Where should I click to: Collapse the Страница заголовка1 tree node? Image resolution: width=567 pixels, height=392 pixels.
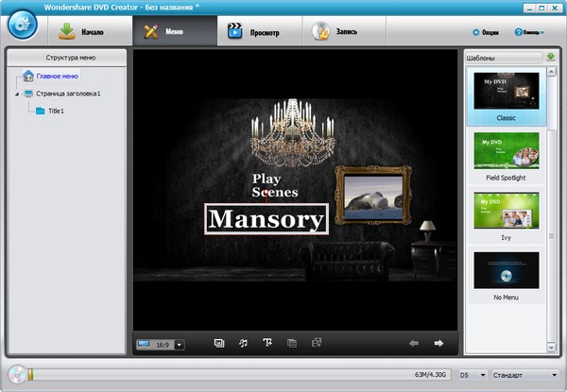pyautogui.click(x=16, y=94)
